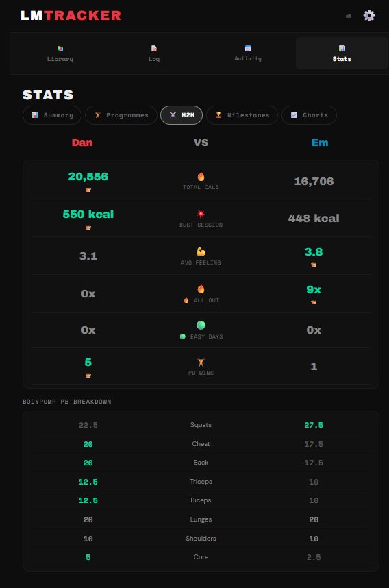The image size is (389, 588).
Task: Click the AVG FEELING label
Action: [x=201, y=262]
